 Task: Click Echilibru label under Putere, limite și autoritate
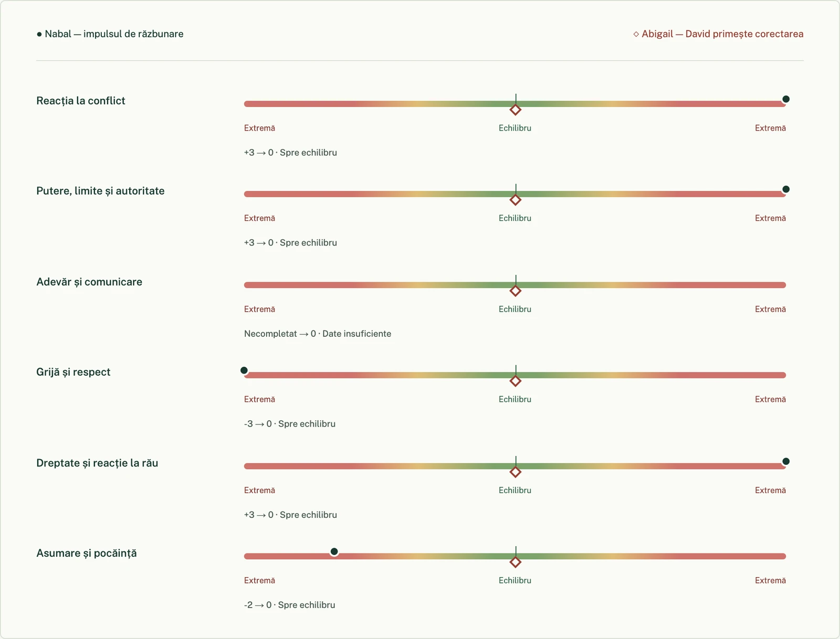(x=515, y=218)
